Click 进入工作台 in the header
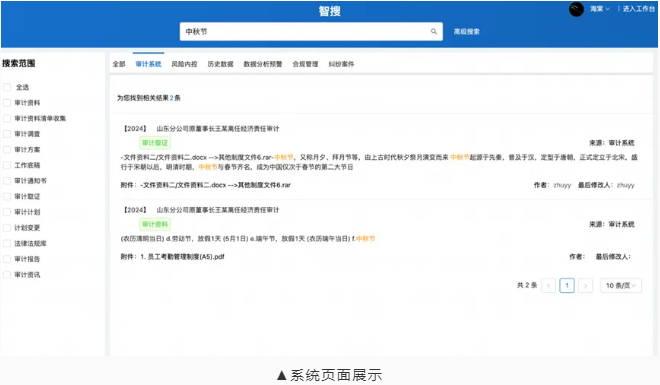660x385 pixels. [x=639, y=9]
